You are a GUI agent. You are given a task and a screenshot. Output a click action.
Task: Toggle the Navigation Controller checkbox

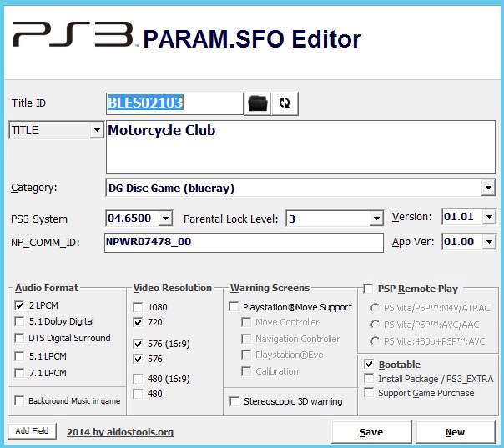(x=246, y=339)
